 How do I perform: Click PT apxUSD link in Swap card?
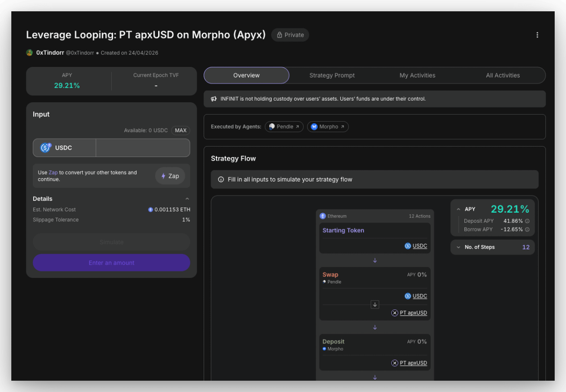[413, 313]
